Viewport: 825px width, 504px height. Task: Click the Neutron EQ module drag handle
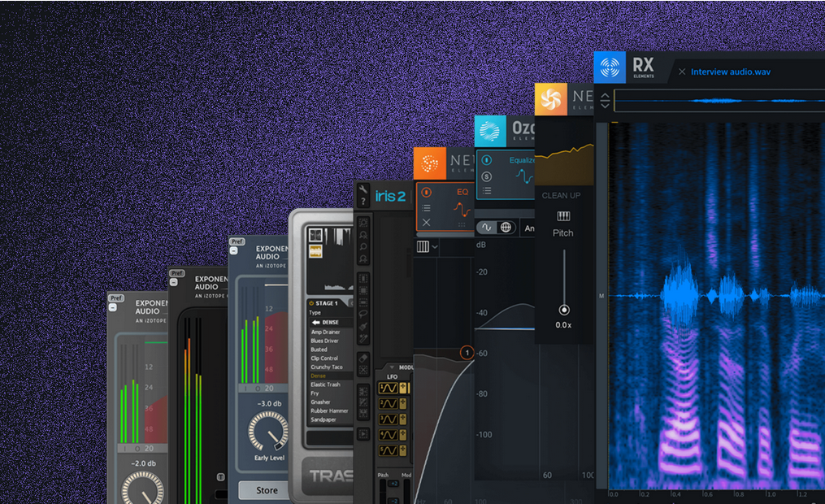tap(462, 224)
